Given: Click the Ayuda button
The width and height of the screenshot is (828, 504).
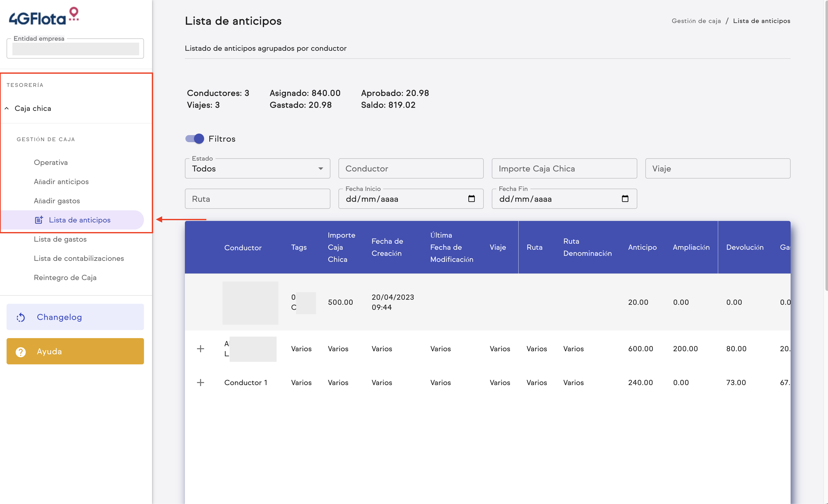Looking at the screenshot, I should coord(75,351).
